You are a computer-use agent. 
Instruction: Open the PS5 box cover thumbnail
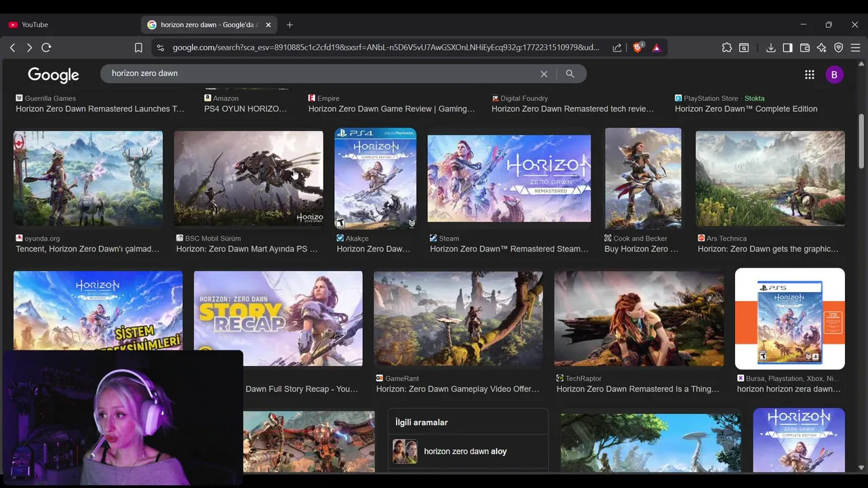coord(790,319)
